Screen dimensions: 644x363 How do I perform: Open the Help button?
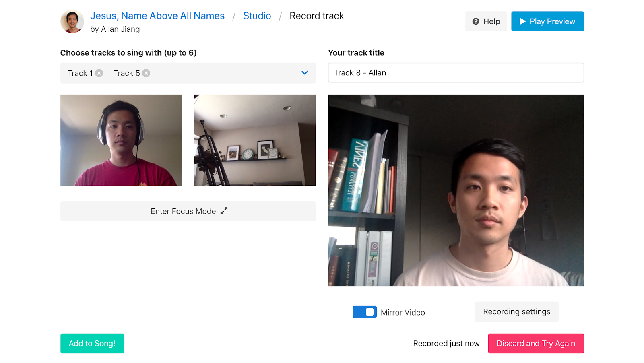(486, 21)
